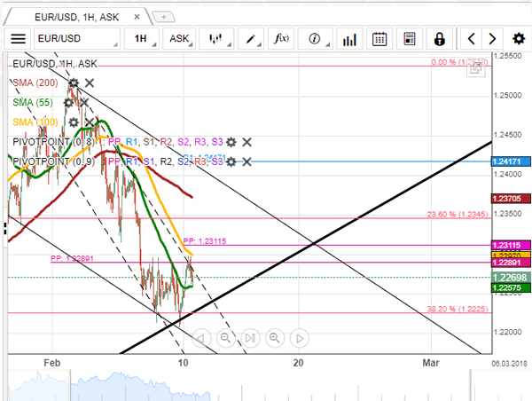Add a new chart tab
The width and height of the screenshot is (532, 401).
click(x=164, y=17)
